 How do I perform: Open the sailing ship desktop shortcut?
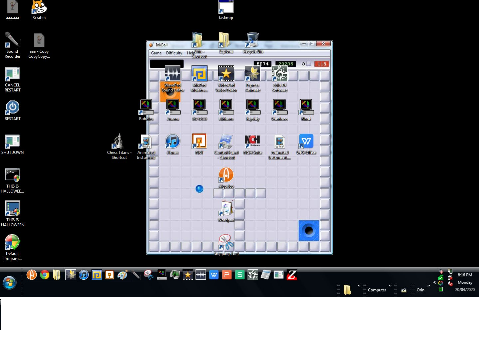(119, 146)
